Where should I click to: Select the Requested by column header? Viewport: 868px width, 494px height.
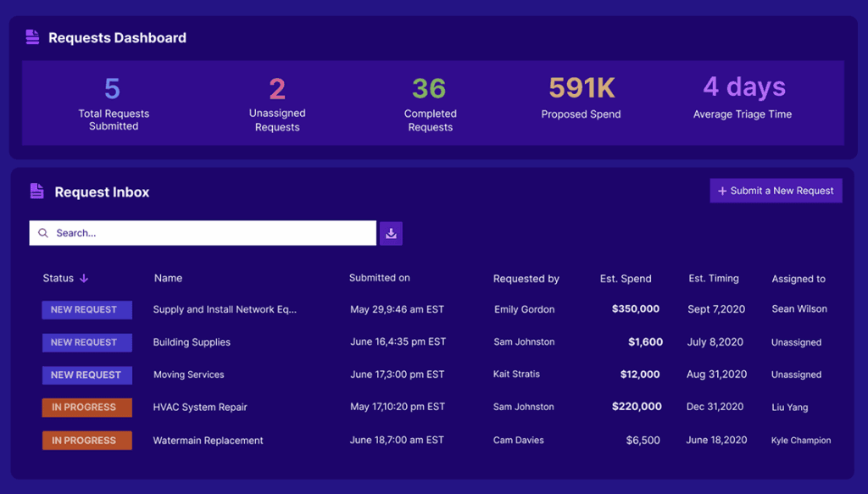click(526, 278)
